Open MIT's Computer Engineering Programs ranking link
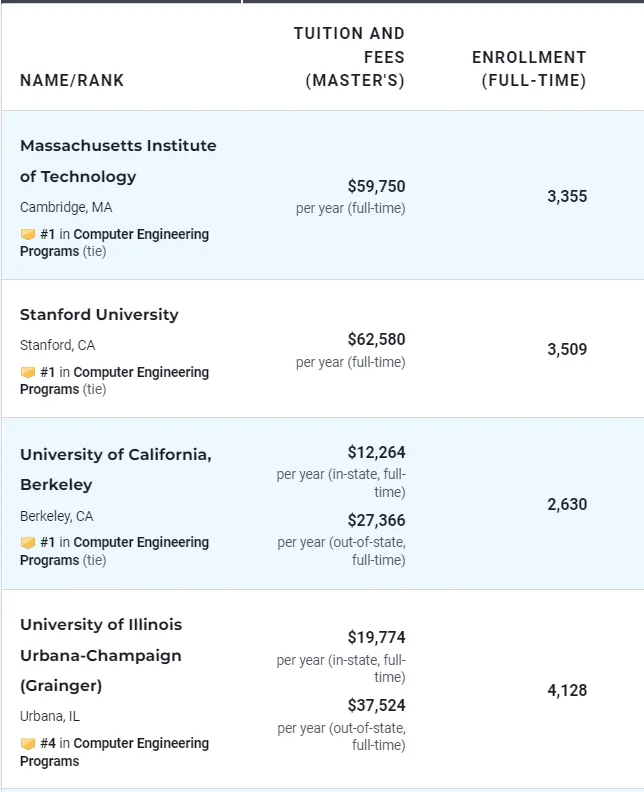Screen dimensions: 644x792 click(141, 235)
